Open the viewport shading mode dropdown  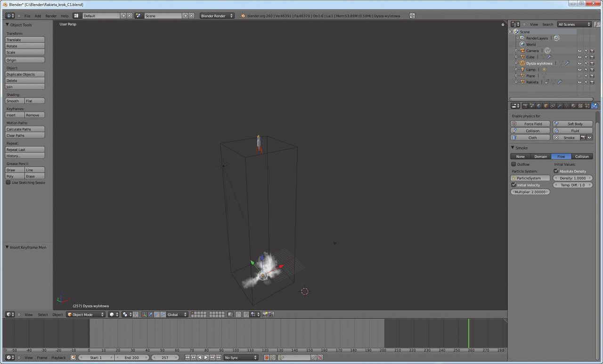coord(114,314)
